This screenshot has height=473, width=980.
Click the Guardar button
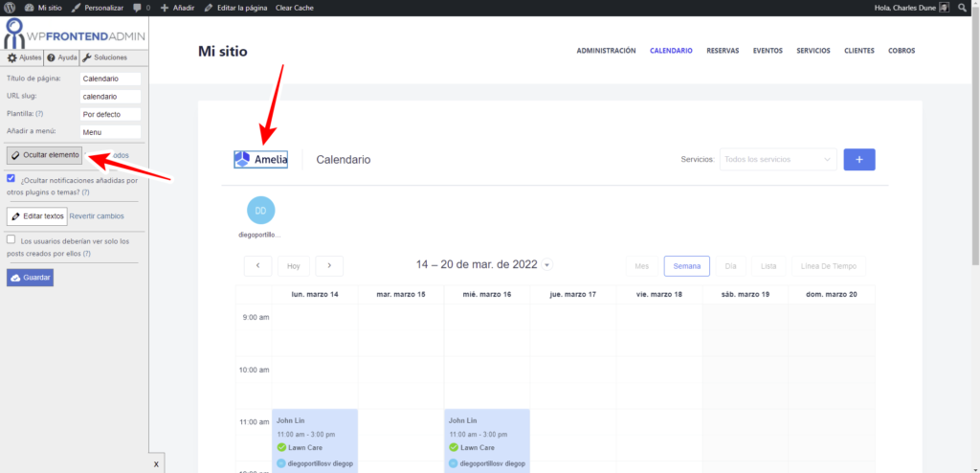30,278
